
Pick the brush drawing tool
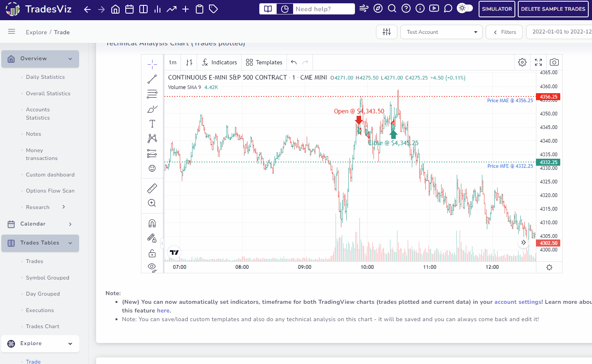(x=152, y=109)
